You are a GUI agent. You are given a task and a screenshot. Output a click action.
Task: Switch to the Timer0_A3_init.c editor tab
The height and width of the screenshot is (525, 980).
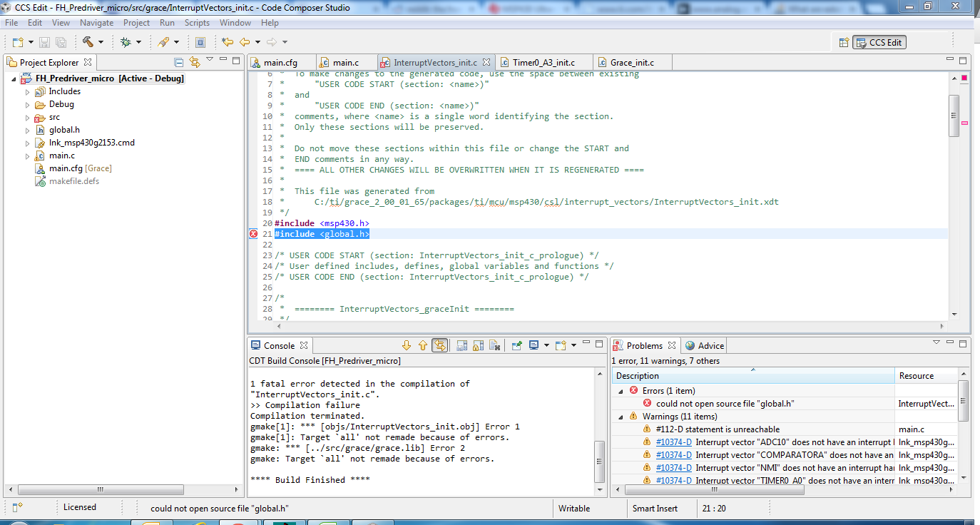542,63
